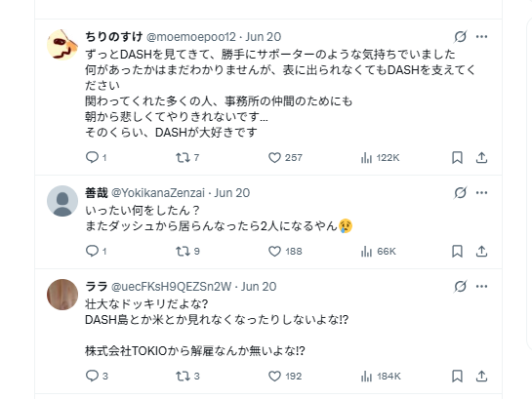Screen dimensions: 532x399
Task: Like ちりのすけ's tweet with 257 likes
Action: [285, 158]
